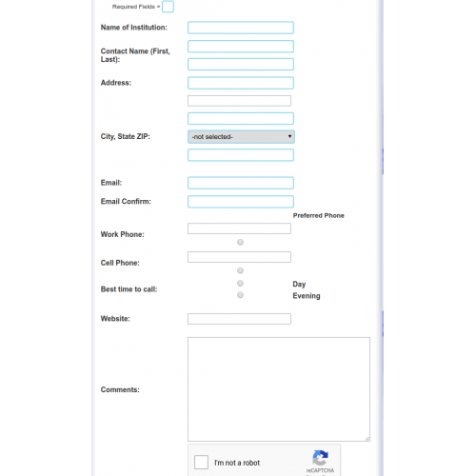Open the state "-not selected-" dropdown
Screen dimensions: 476x476
(x=241, y=137)
